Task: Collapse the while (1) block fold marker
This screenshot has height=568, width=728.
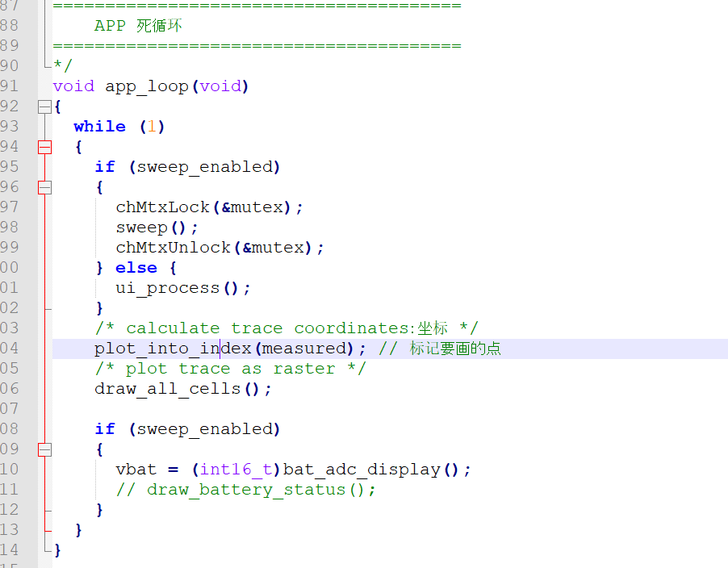Action: coord(44,147)
